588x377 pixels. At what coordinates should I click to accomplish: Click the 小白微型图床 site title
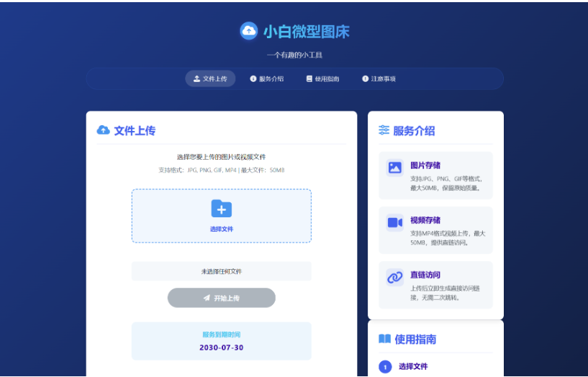coord(306,32)
